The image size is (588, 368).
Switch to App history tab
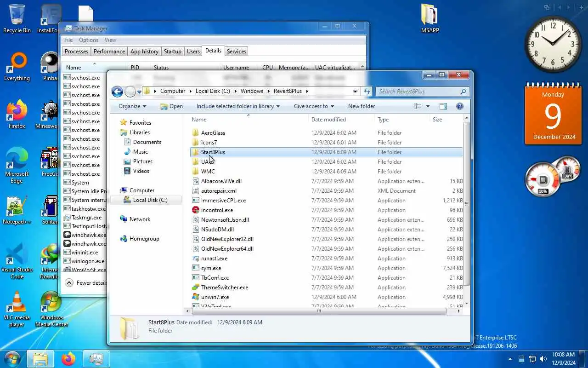pos(144,52)
